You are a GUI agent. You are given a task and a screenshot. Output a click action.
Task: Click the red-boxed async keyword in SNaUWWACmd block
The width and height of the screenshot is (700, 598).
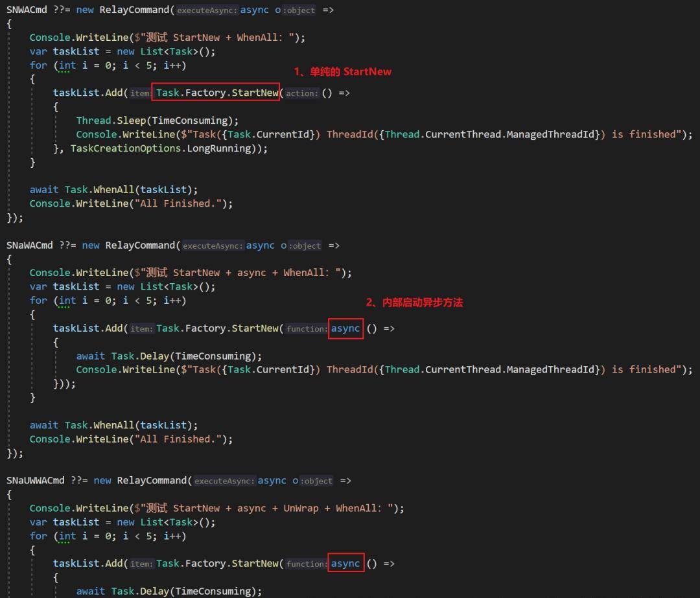click(x=345, y=564)
